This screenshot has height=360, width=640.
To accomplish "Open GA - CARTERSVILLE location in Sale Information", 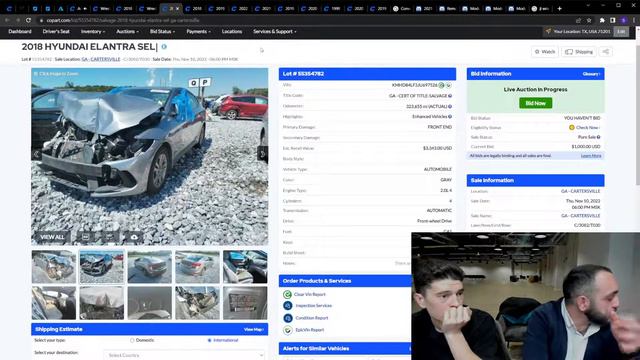I will point(580,191).
